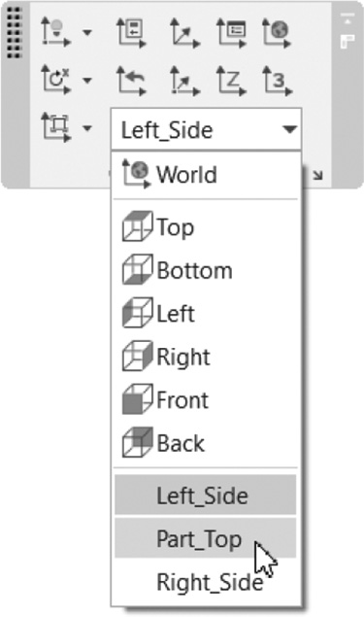Viewport: 364px width, 617px height.
Task: Open the Named UCS icon
Action: point(232,33)
